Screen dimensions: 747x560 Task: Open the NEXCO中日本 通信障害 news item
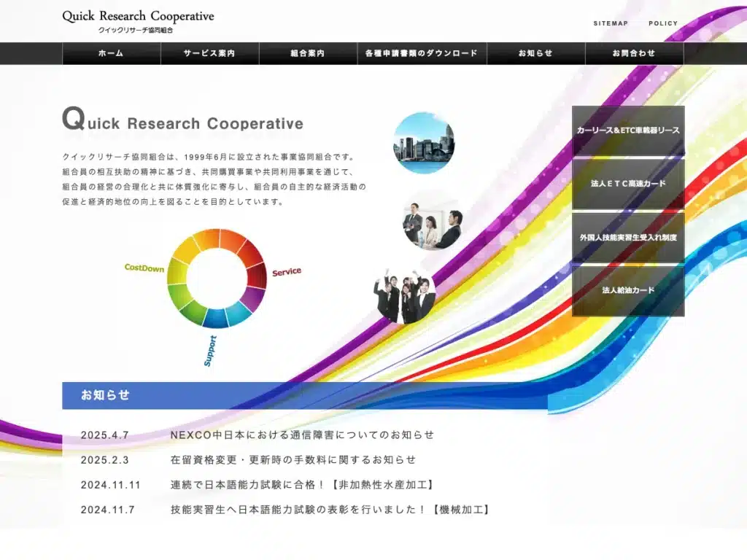point(302,435)
